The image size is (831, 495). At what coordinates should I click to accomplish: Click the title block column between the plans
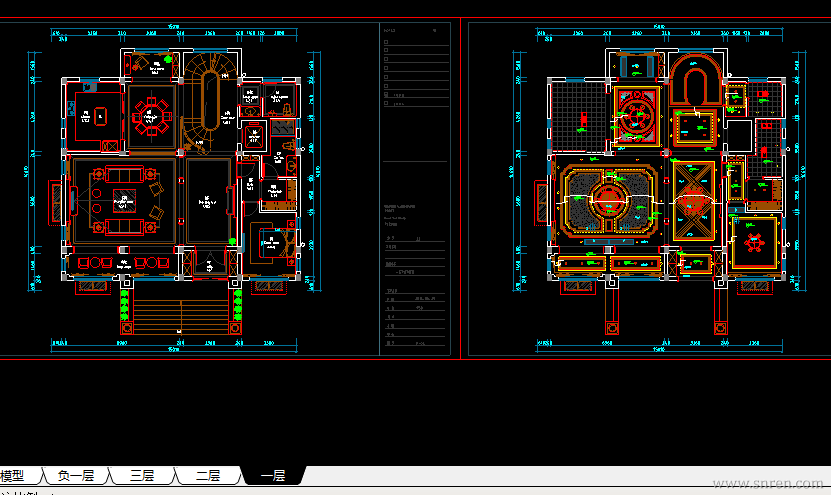tap(415, 188)
